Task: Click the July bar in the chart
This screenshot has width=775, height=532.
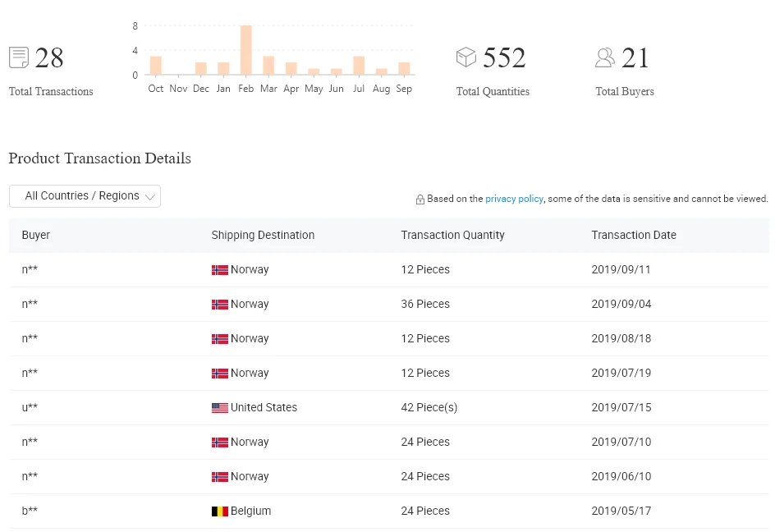Action: (359, 66)
